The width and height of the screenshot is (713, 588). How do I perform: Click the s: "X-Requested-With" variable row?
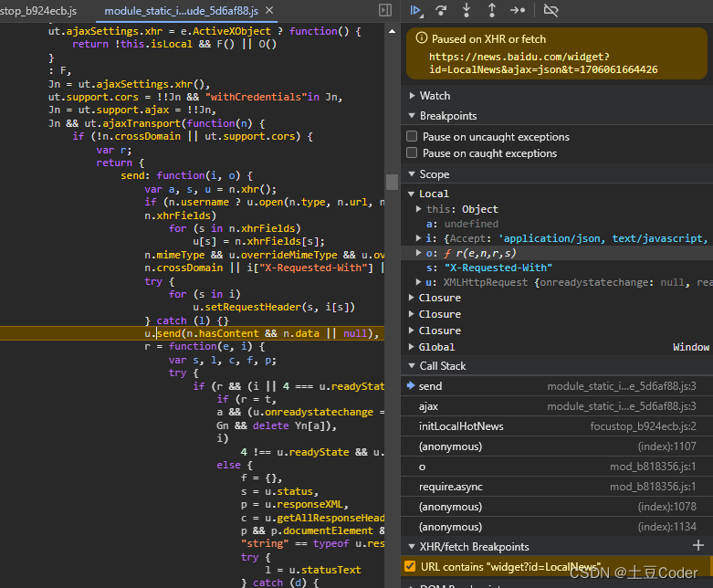click(x=557, y=268)
